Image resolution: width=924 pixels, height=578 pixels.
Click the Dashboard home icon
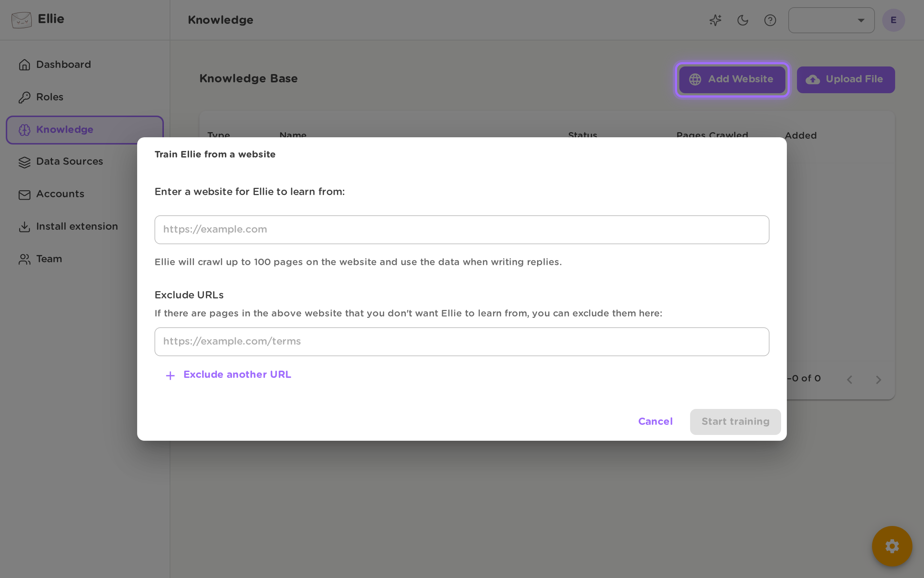(x=25, y=65)
